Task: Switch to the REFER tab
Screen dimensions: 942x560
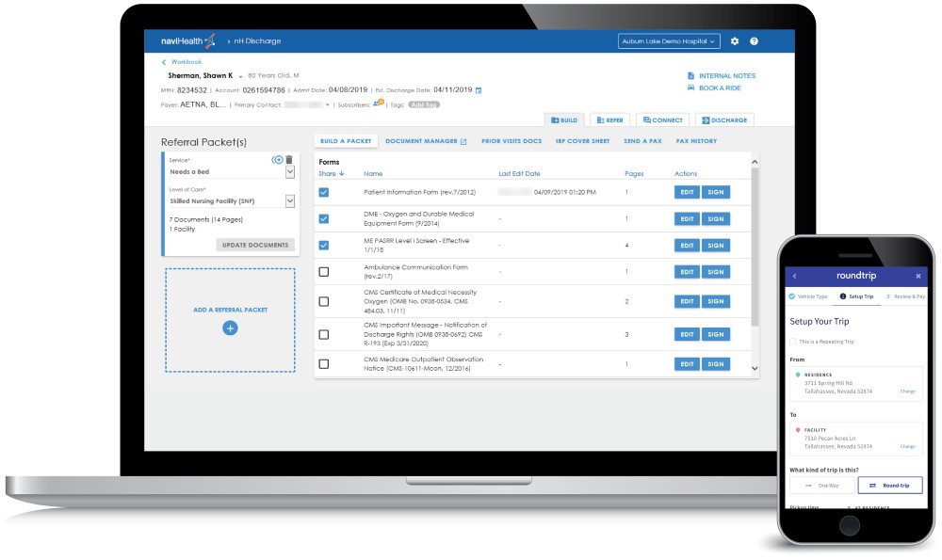Action: pyautogui.click(x=609, y=120)
